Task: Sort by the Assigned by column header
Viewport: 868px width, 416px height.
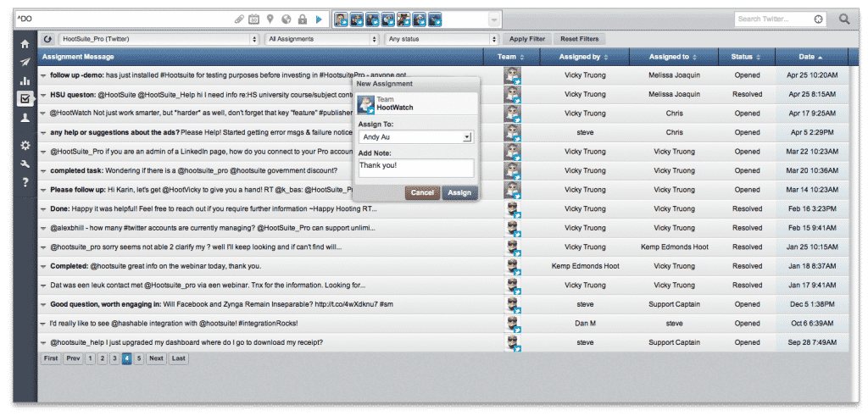Action: click(584, 57)
